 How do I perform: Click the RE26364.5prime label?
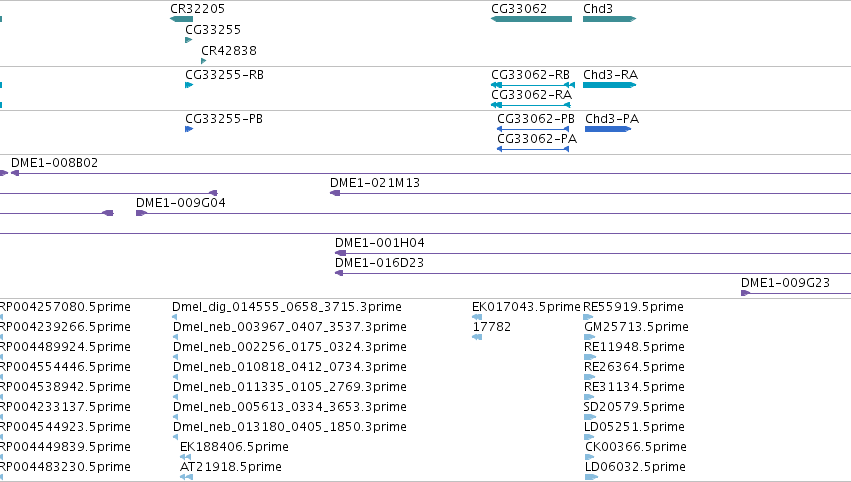[634, 367]
